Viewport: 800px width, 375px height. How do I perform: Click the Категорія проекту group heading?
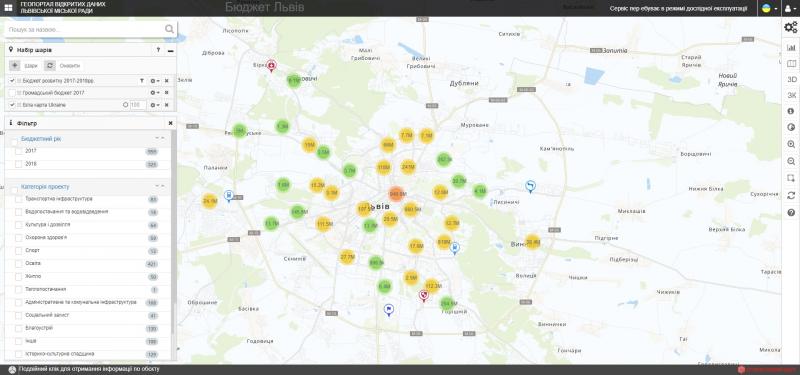click(x=45, y=187)
